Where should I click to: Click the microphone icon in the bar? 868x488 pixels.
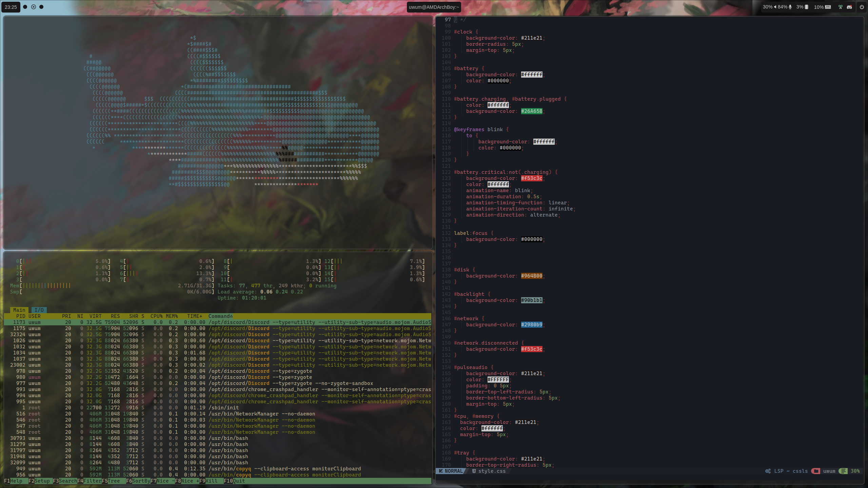point(790,7)
